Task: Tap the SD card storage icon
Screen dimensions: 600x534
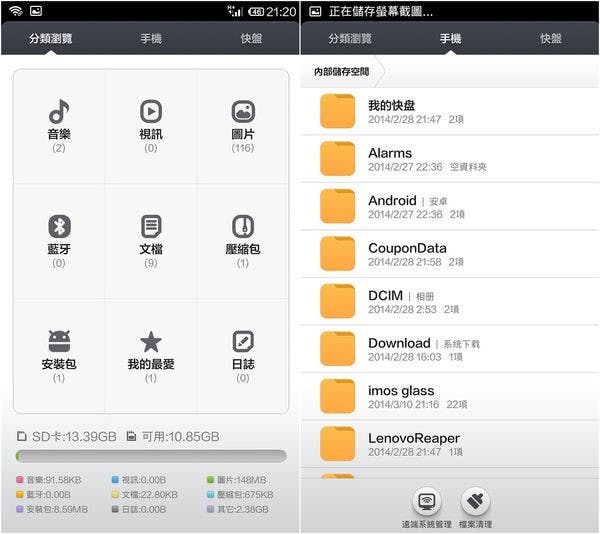Action: pyautogui.click(x=22, y=436)
